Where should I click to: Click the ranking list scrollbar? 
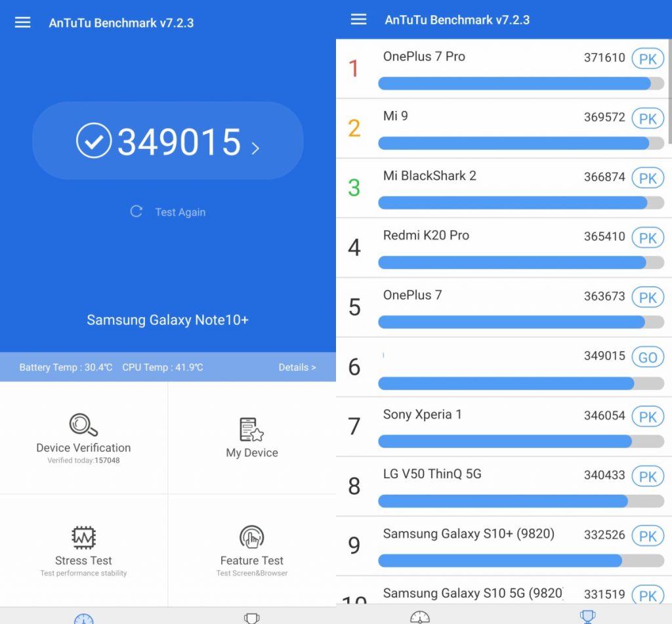point(670,92)
